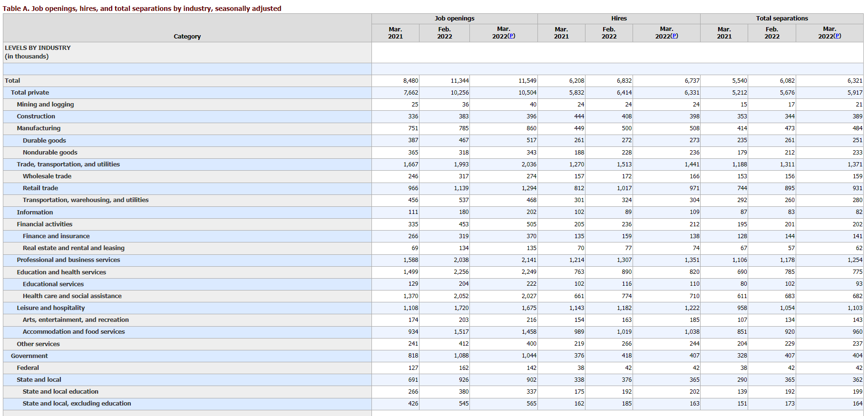Click the 'State and local education' row label
Screen dimensions: 868x416
coord(60,392)
